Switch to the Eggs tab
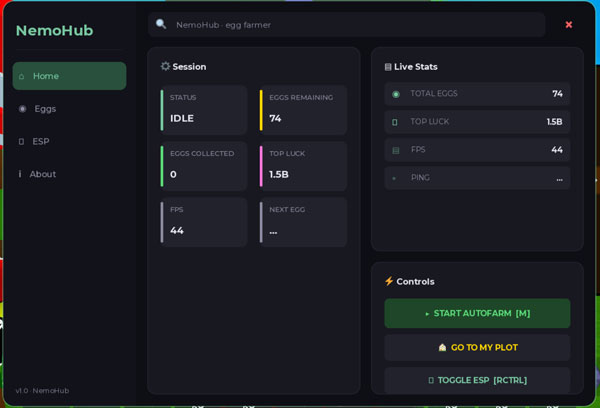The image size is (600, 408). click(x=69, y=109)
